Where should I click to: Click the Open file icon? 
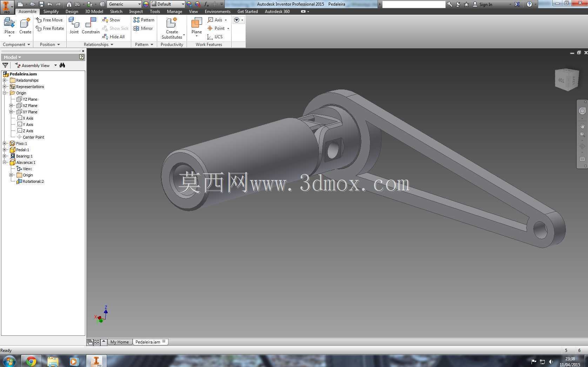coord(33,4)
